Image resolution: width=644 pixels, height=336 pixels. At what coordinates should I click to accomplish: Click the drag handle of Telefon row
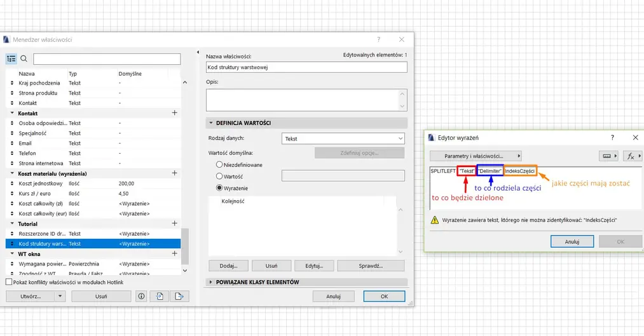(12, 154)
